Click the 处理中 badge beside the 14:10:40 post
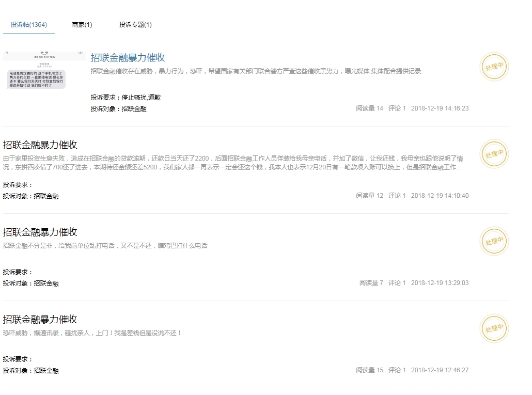The height and width of the screenshot is (395, 532). click(494, 153)
